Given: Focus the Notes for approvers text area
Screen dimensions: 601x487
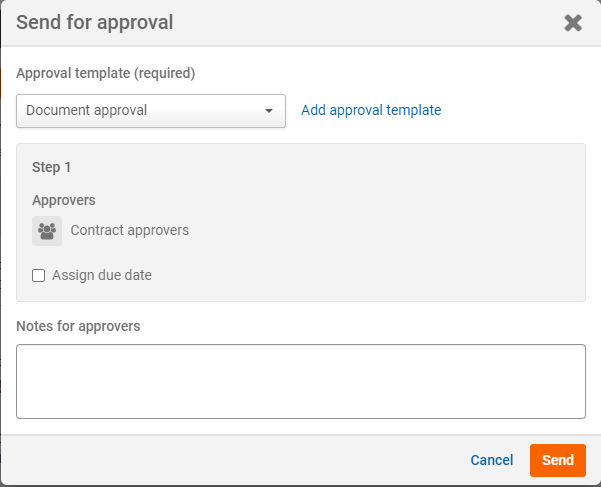Looking at the screenshot, I should coord(301,381).
